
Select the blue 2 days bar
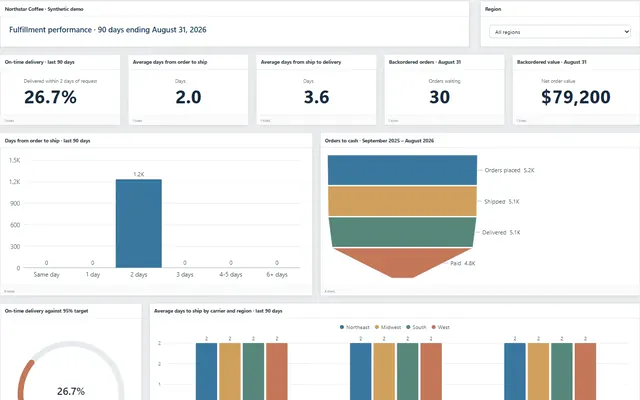139,223
